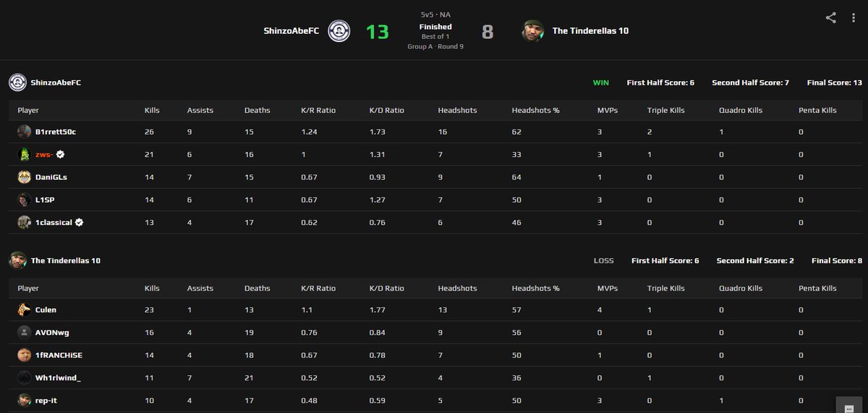Click DaniGLs headshots percent 64
868x413 pixels.
pos(516,177)
